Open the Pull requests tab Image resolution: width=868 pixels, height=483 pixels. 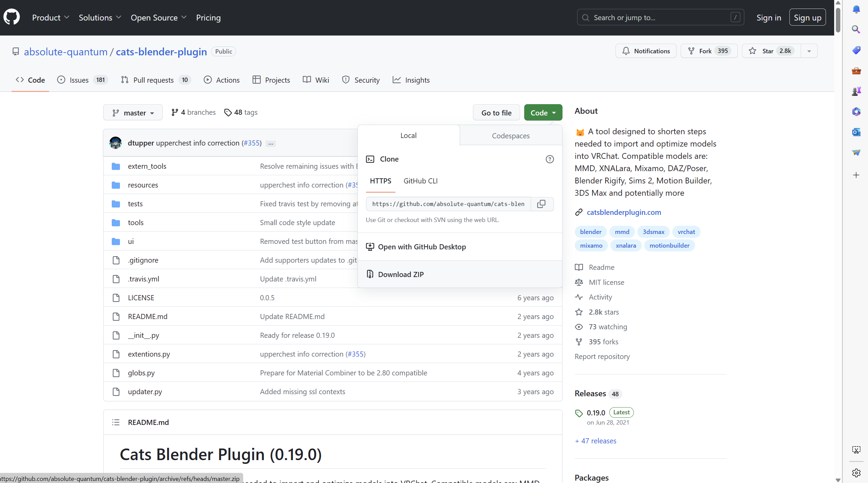[153, 80]
